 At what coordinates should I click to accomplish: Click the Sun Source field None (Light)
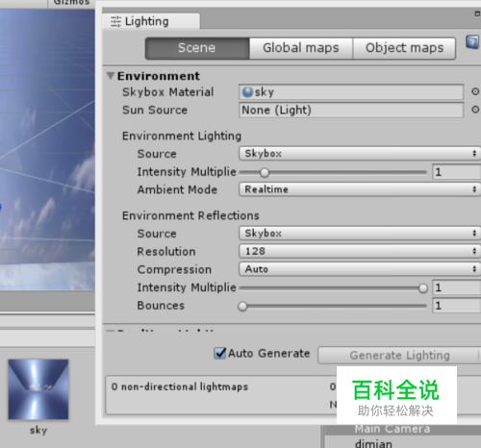(x=351, y=111)
